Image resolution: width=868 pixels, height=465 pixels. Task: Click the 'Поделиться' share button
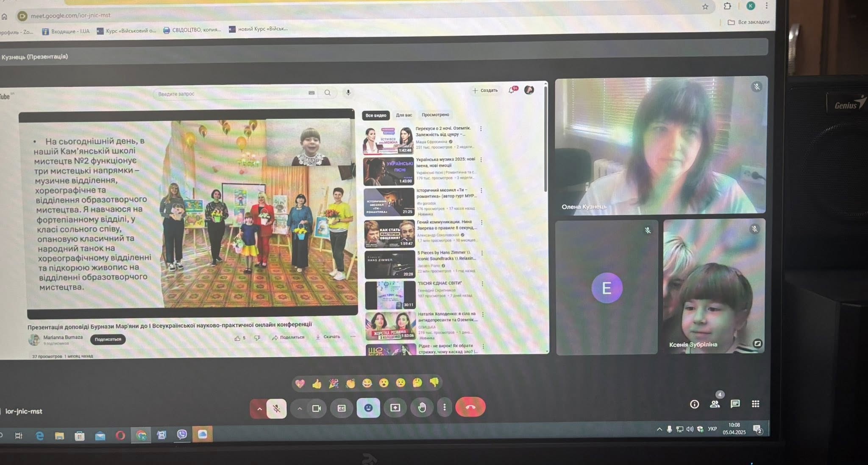coord(288,337)
